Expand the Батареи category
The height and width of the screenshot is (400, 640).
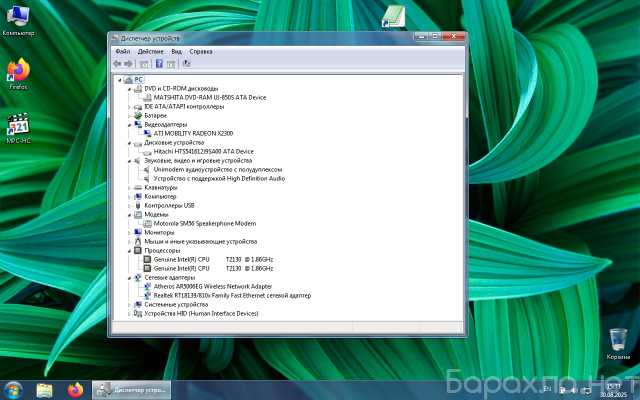129,116
